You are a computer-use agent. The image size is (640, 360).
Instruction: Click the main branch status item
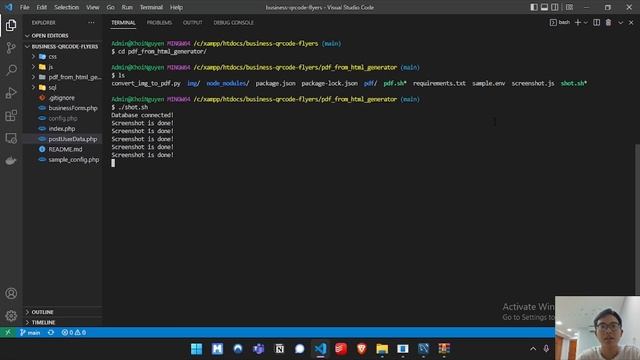(30, 332)
